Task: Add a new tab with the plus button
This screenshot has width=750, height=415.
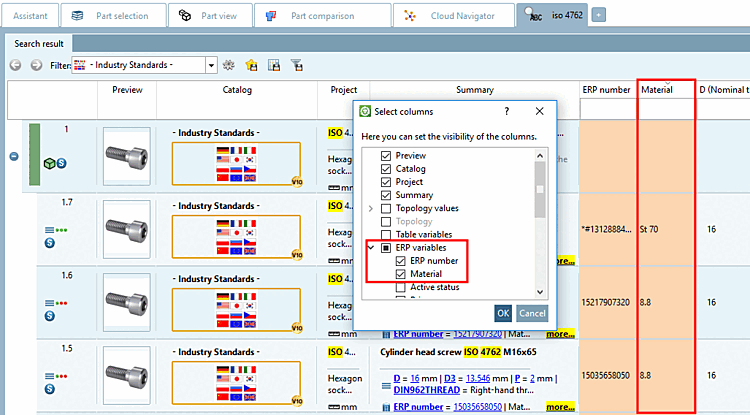Action: click(x=598, y=15)
